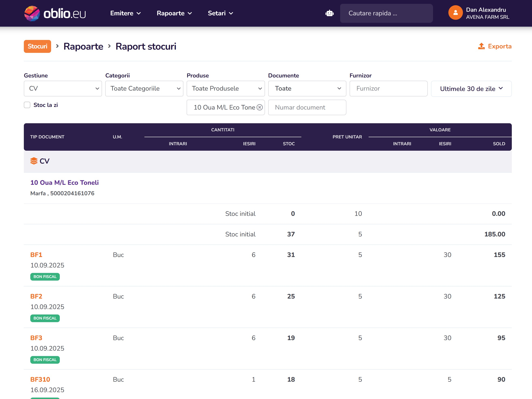The image size is (532, 399).
Task: Remove the 10 Oua M/L product filter
Action: (260, 107)
